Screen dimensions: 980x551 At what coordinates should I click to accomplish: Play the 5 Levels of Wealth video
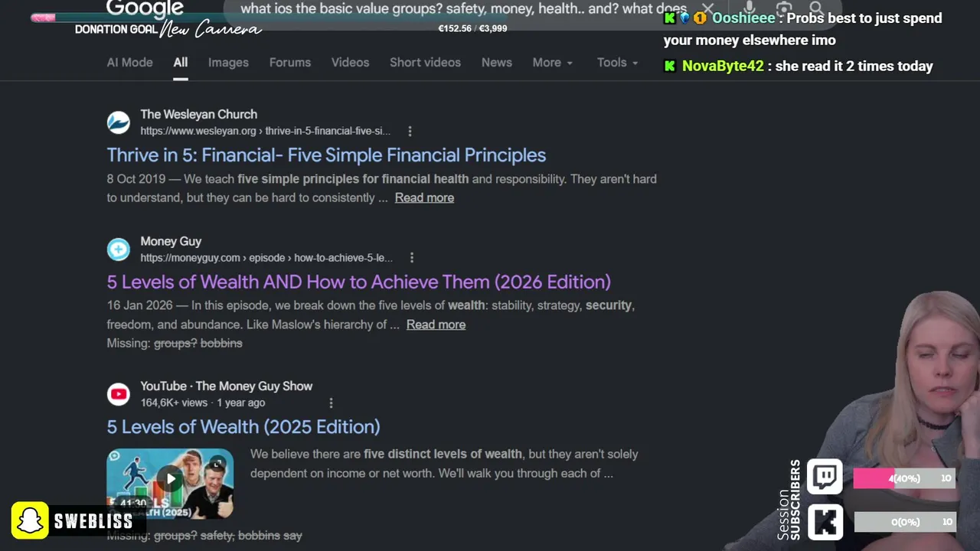tap(170, 480)
